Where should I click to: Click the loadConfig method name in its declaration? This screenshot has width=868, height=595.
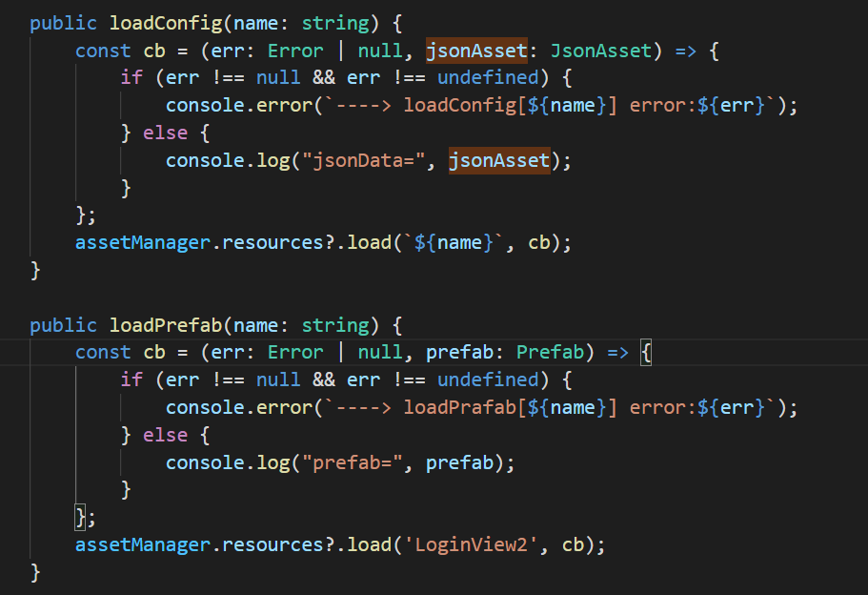[166, 23]
